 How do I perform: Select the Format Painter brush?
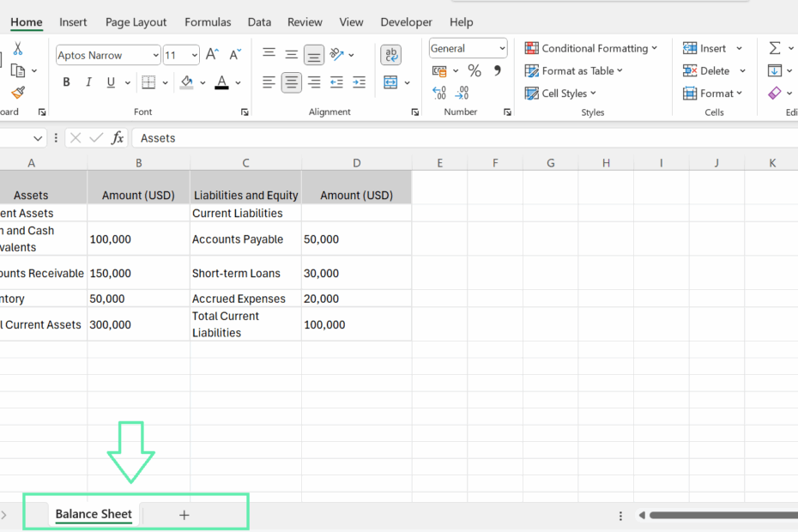pos(18,93)
